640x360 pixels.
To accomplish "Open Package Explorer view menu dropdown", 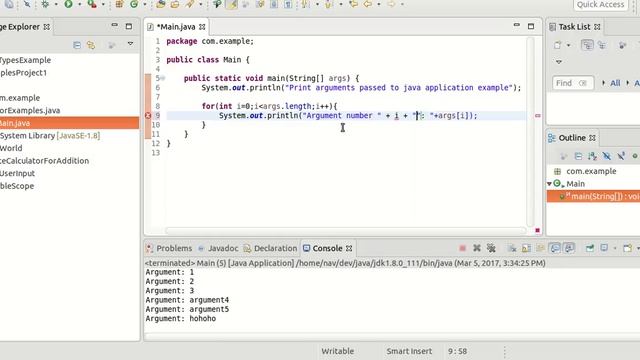I will click(x=130, y=44).
